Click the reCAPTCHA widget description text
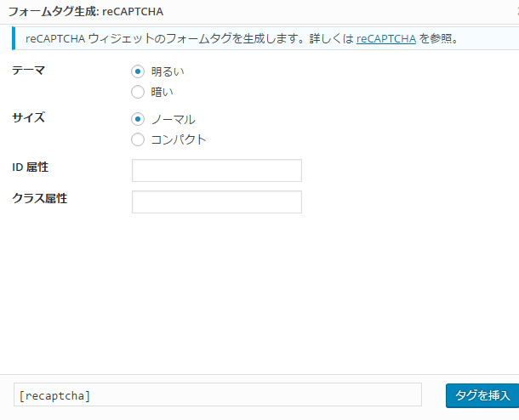 (x=187, y=38)
